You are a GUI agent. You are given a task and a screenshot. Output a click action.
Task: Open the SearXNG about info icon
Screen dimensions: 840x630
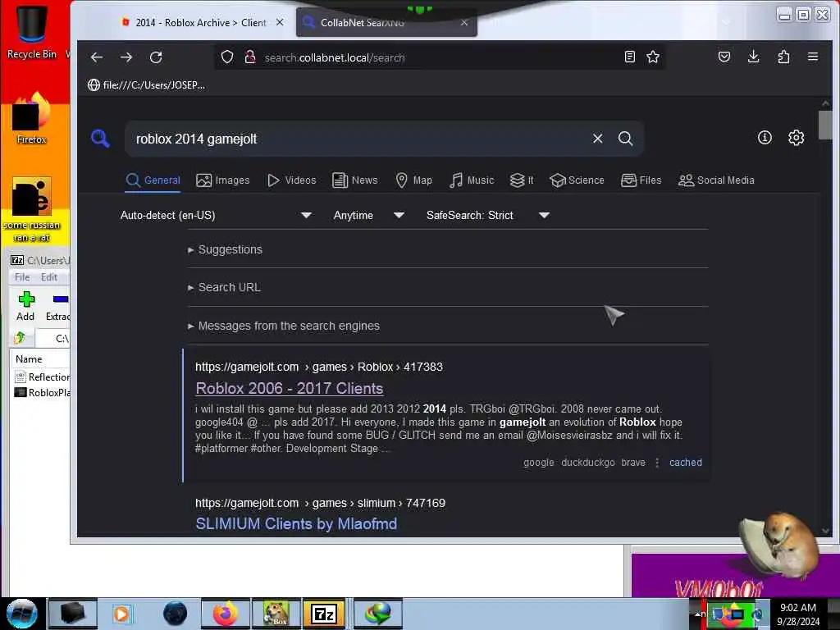tap(765, 138)
